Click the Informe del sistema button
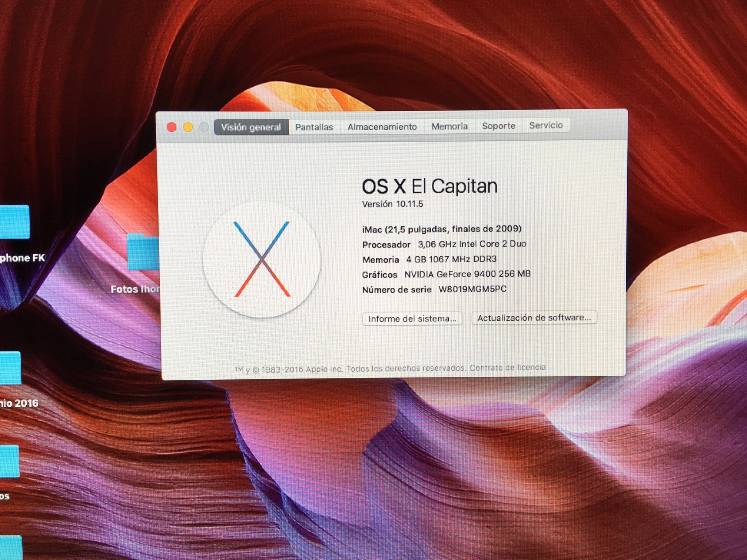The height and width of the screenshot is (560, 747). (412, 319)
